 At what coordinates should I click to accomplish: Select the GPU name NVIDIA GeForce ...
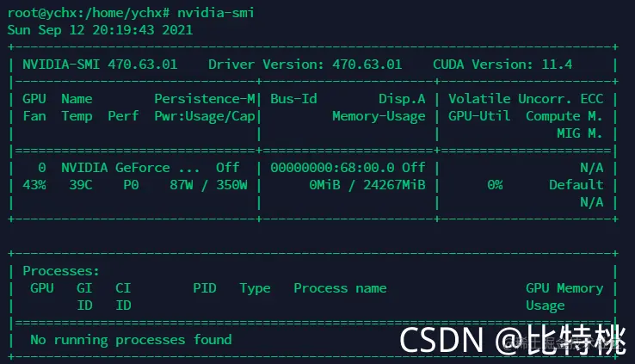(x=115, y=168)
